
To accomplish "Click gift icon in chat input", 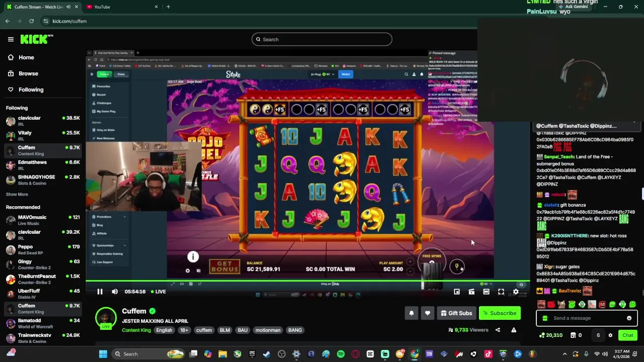I will [545, 318].
